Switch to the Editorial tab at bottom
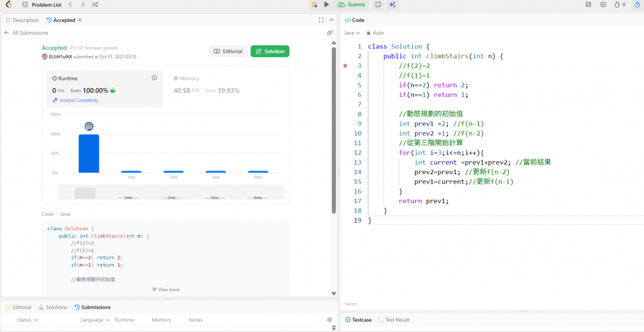 [x=18, y=307]
